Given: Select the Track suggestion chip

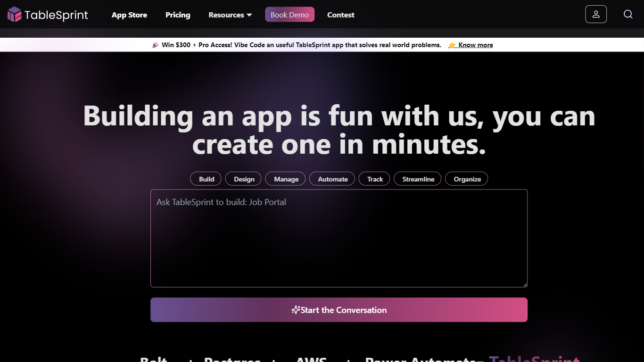Looking at the screenshot, I should (x=375, y=179).
